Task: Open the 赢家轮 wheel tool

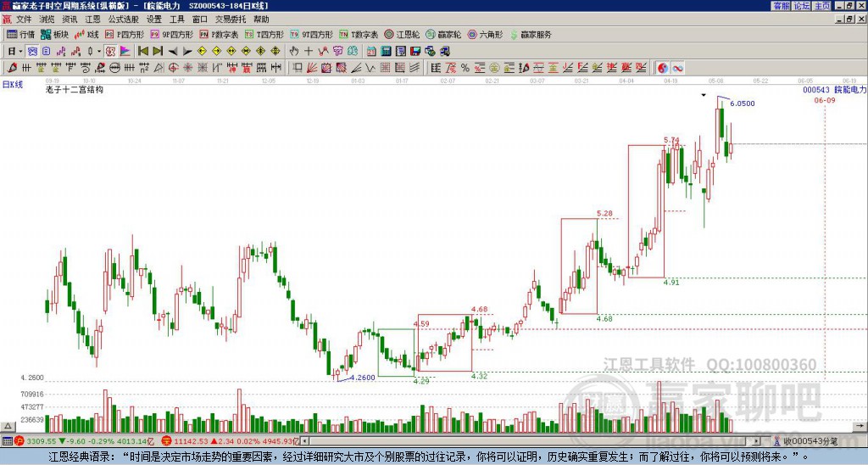Action: click(x=443, y=34)
